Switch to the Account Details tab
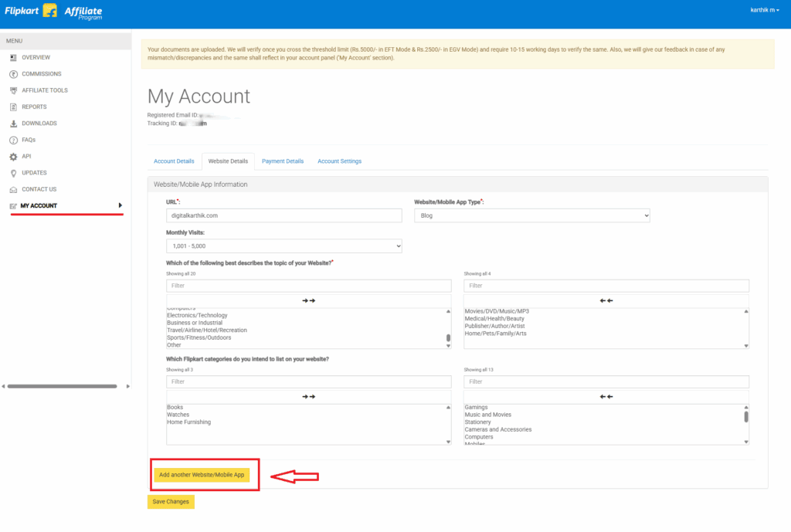The height and width of the screenshot is (532, 791). pos(174,161)
